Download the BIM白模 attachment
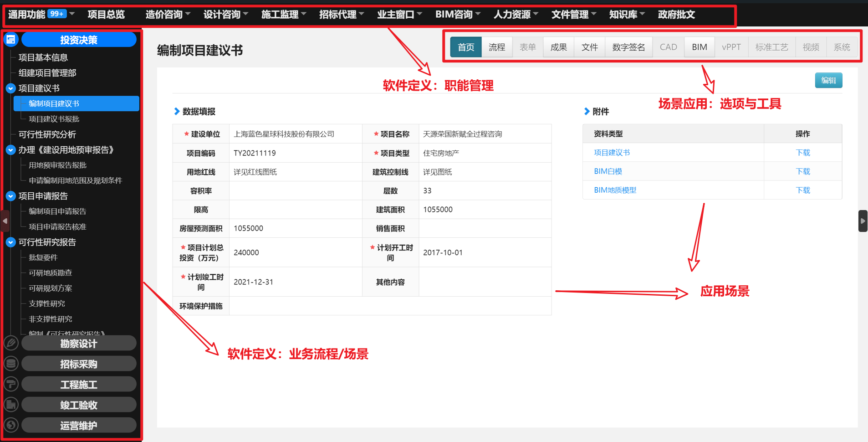 [802, 171]
